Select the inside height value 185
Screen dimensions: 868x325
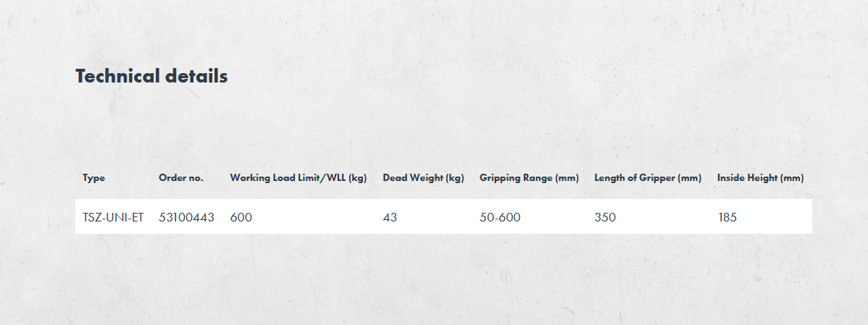727,217
